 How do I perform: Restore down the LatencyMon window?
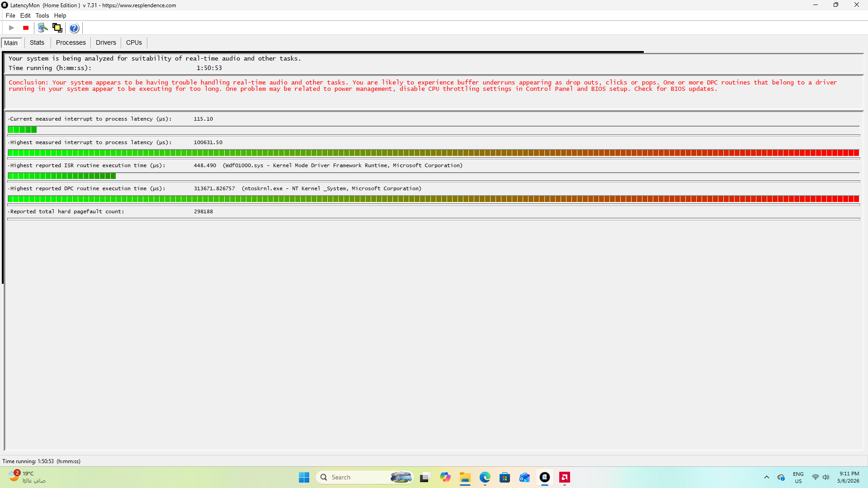(x=836, y=5)
